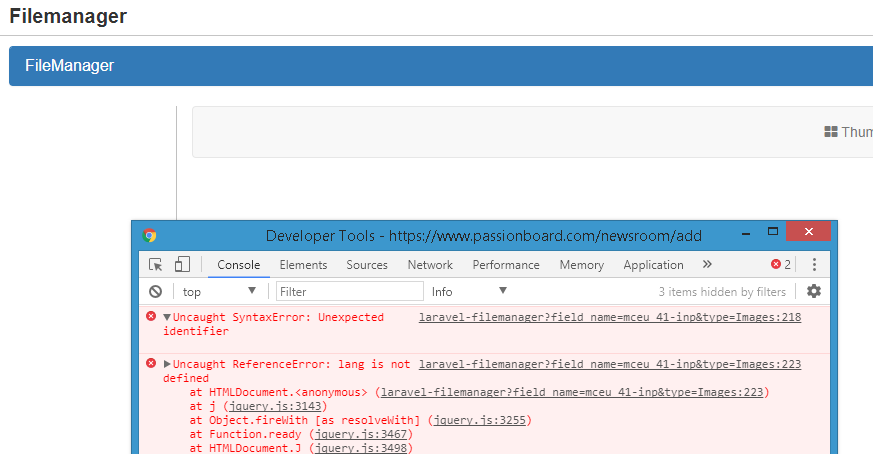Open console settings gear icon

pos(813,291)
